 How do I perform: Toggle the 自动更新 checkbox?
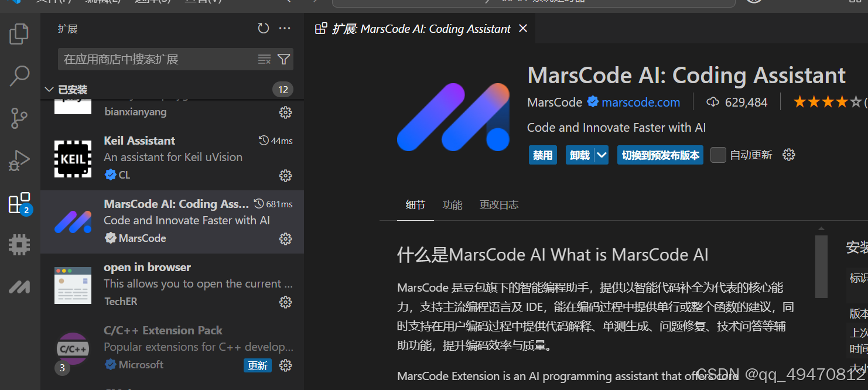[x=718, y=155]
